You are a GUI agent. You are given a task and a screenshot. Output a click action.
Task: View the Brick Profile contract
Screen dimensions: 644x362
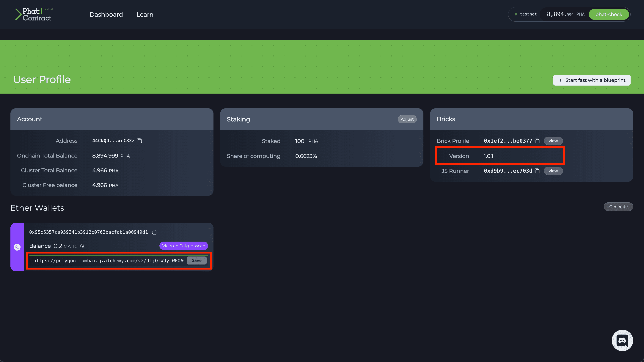coord(553,141)
